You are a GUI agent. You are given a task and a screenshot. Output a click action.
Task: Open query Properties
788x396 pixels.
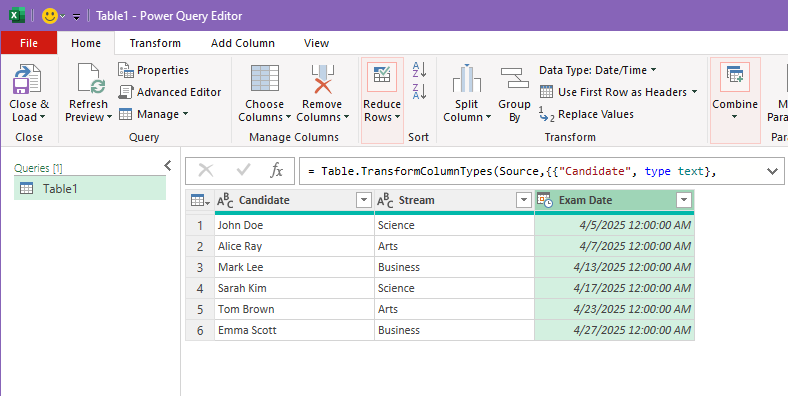pyautogui.click(x=153, y=70)
